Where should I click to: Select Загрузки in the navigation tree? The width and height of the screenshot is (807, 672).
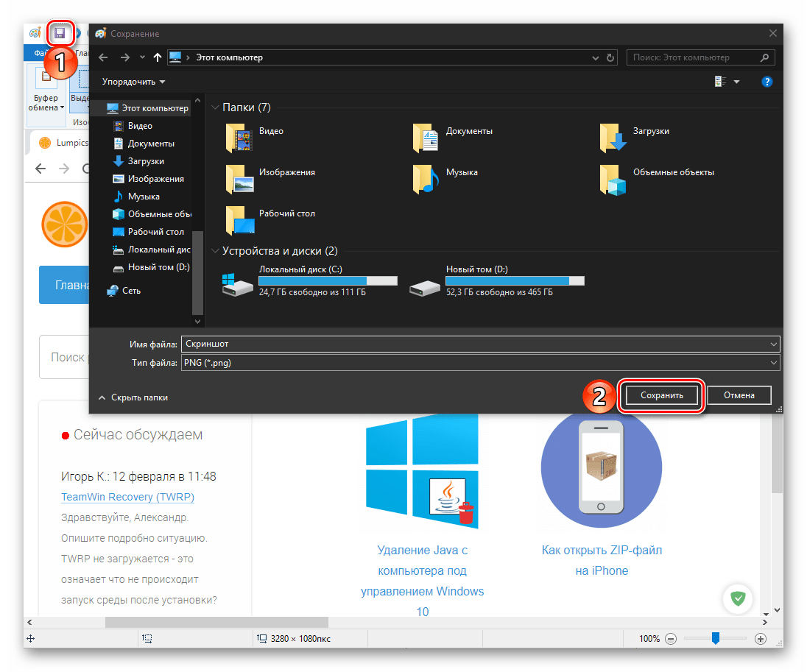(145, 161)
